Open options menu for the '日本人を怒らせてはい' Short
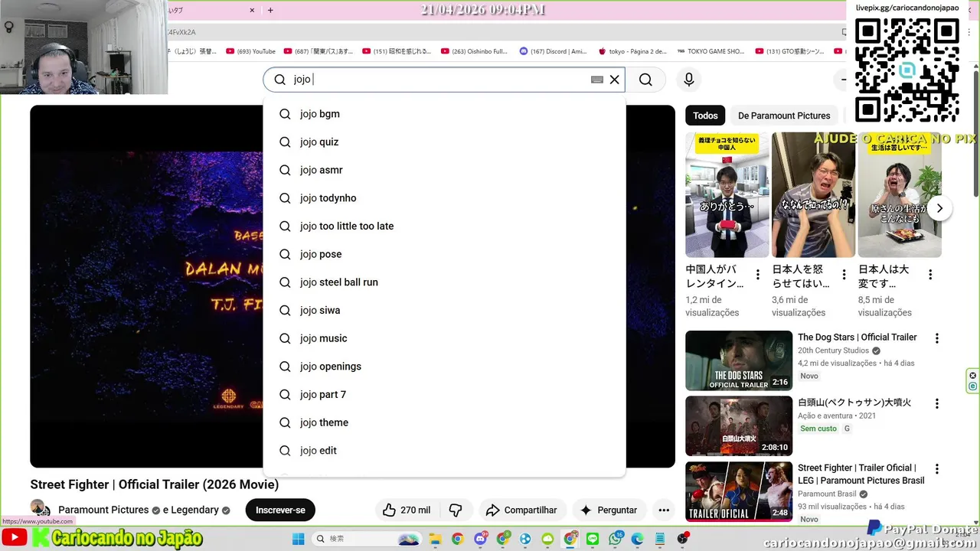The height and width of the screenshot is (551, 980). [x=844, y=275]
